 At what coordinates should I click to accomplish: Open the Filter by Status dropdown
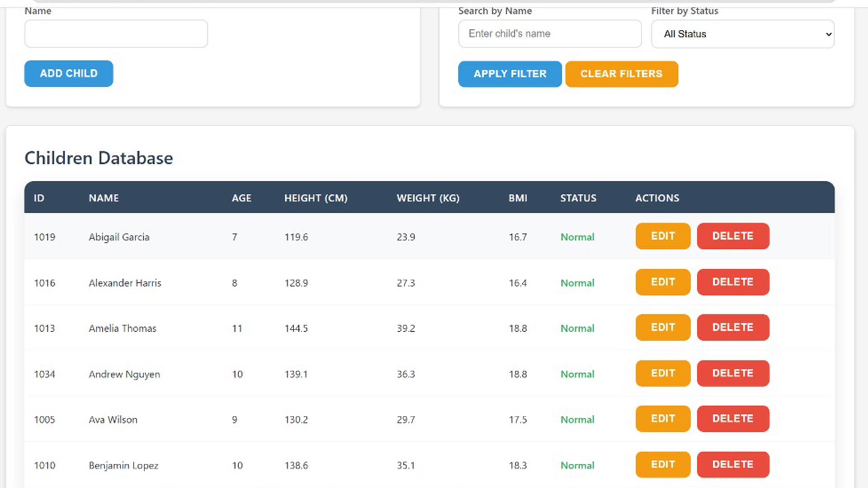coord(743,34)
